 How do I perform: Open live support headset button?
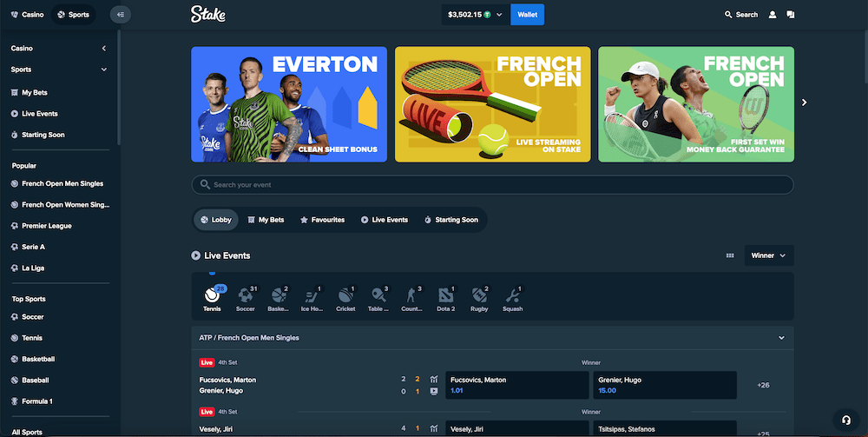click(x=845, y=420)
